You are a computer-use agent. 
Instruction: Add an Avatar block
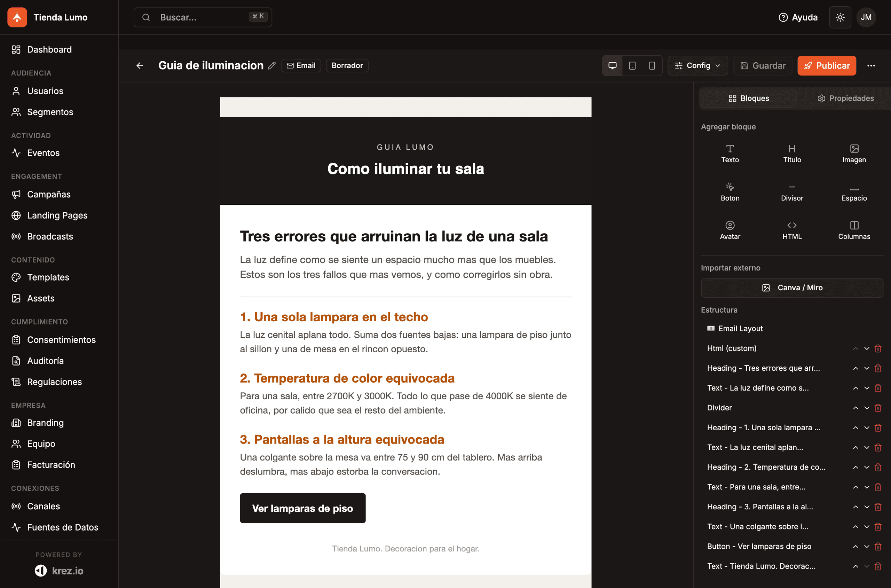tap(730, 230)
